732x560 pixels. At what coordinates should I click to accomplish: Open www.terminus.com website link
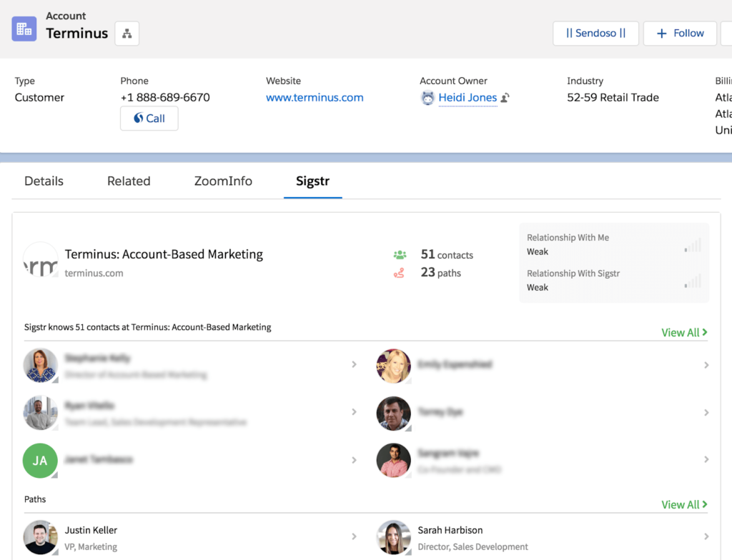click(x=315, y=98)
